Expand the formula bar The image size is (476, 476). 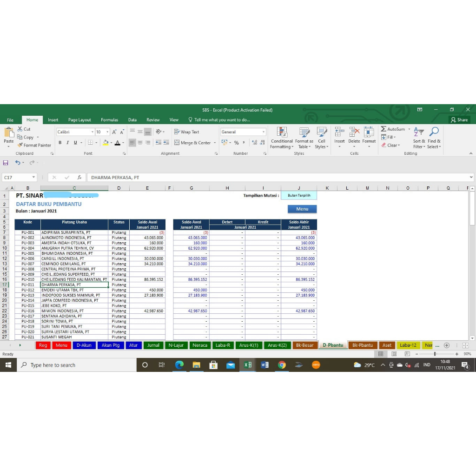(x=471, y=177)
